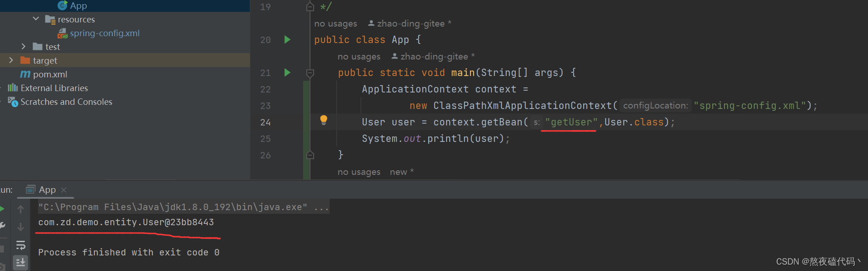The width and height of the screenshot is (868, 271).
Task: Toggle soft-wrap in the Run console
Action: pos(21,245)
